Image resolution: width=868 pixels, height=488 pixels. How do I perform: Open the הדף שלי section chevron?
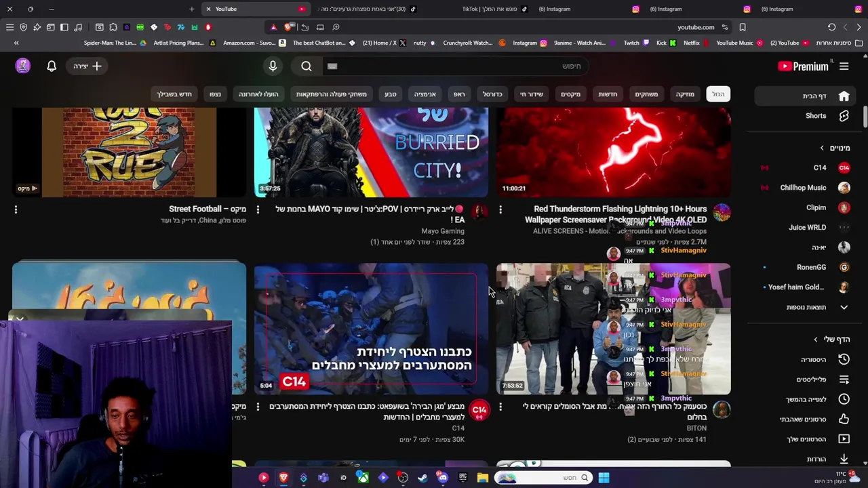point(816,340)
